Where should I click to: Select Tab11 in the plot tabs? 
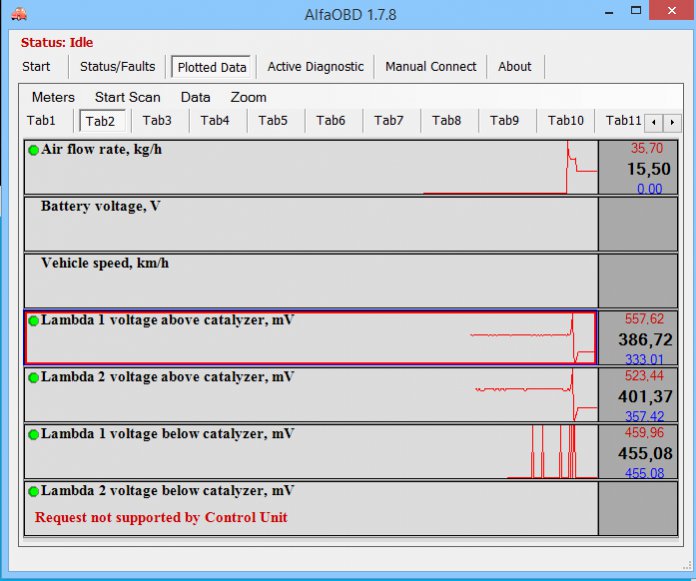(623, 121)
